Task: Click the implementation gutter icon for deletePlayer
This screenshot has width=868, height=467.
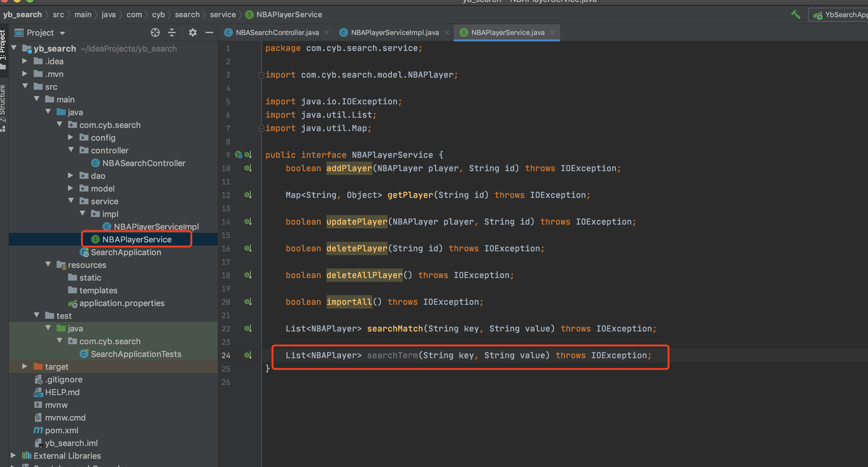Action: [x=248, y=248]
